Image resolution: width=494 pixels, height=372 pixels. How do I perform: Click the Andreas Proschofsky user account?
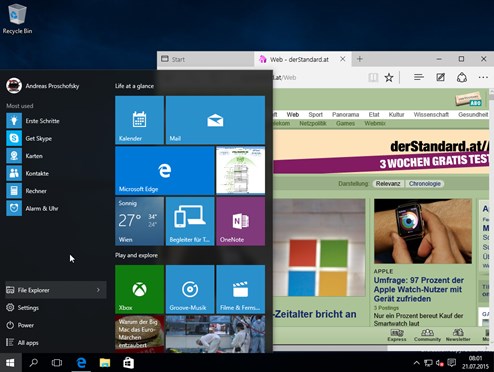coord(43,86)
